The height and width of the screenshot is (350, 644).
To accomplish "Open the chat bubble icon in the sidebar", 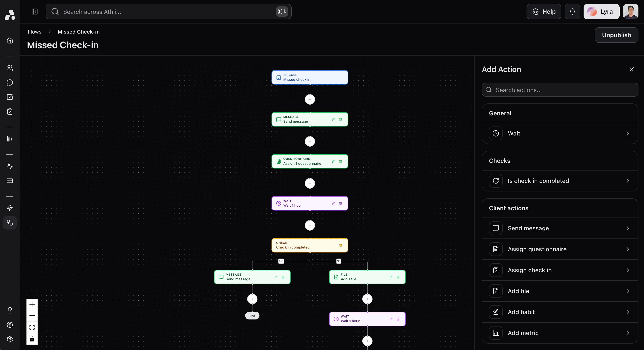I will [x=10, y=82].
